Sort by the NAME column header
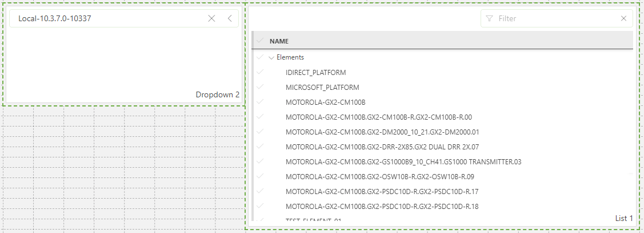This screenshot has width=644, height=233. [279, 41]
